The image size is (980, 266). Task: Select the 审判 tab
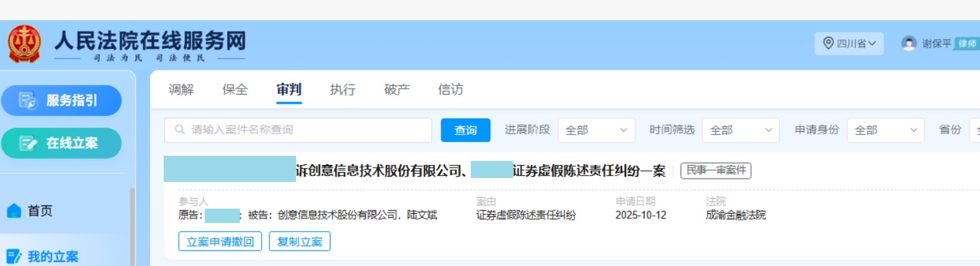[x=289, y=90]
